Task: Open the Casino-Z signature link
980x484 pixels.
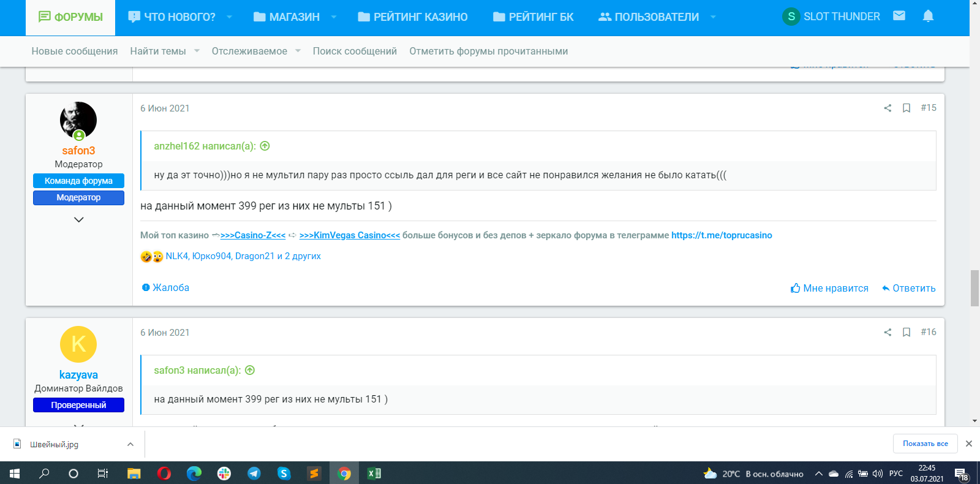Action: click(x=253, y=235)
